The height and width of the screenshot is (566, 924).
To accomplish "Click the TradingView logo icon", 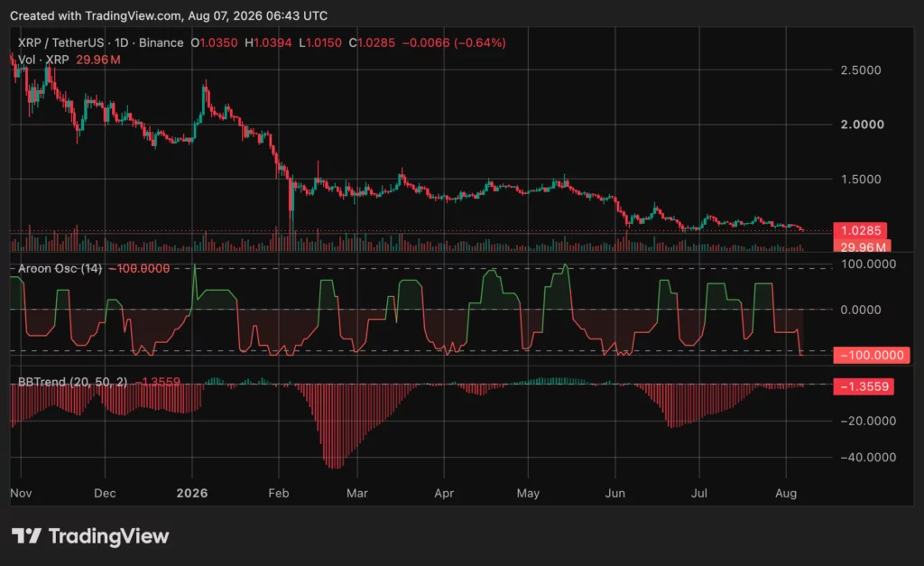I will point(26,536).
